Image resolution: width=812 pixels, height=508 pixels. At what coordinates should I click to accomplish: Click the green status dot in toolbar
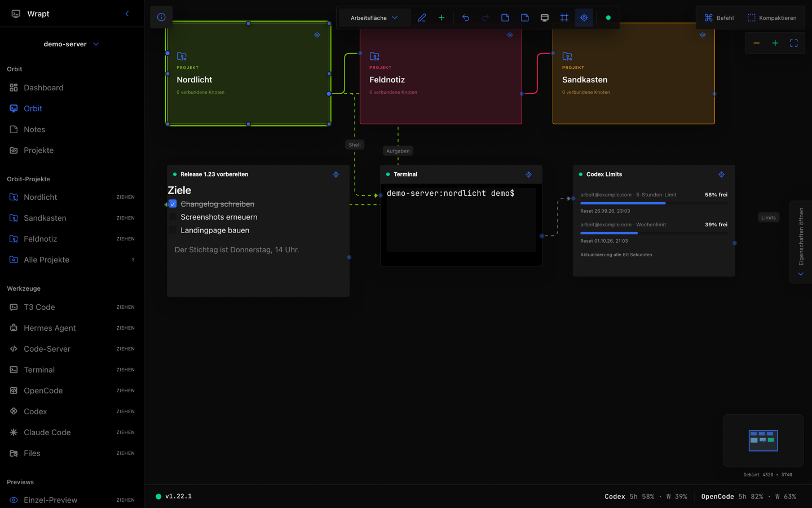[608, 17]
